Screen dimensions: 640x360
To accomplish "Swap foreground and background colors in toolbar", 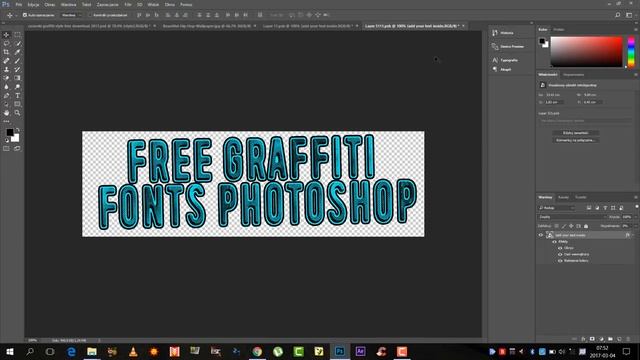I will 18,130.
